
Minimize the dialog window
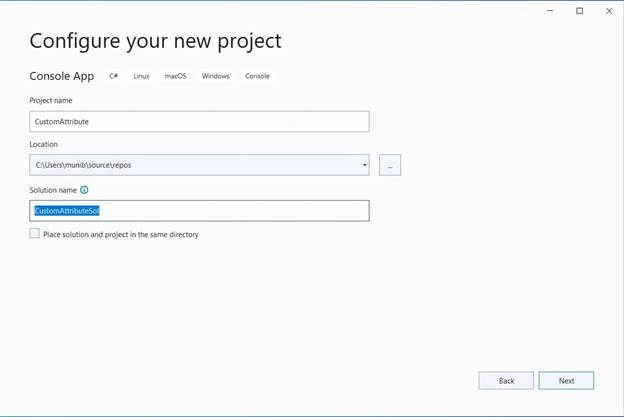tap(550, 11)
